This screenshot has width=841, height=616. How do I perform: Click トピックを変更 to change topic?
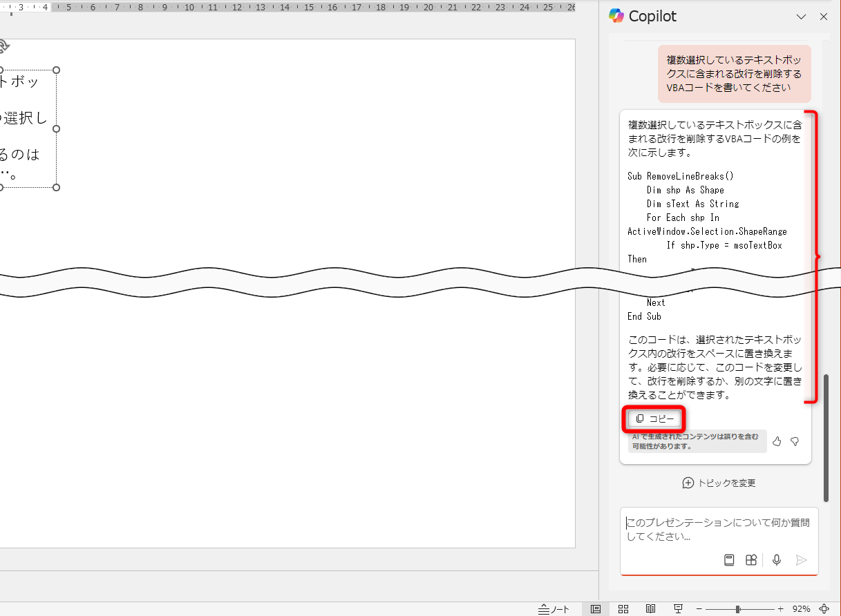[x=719, y=483]
